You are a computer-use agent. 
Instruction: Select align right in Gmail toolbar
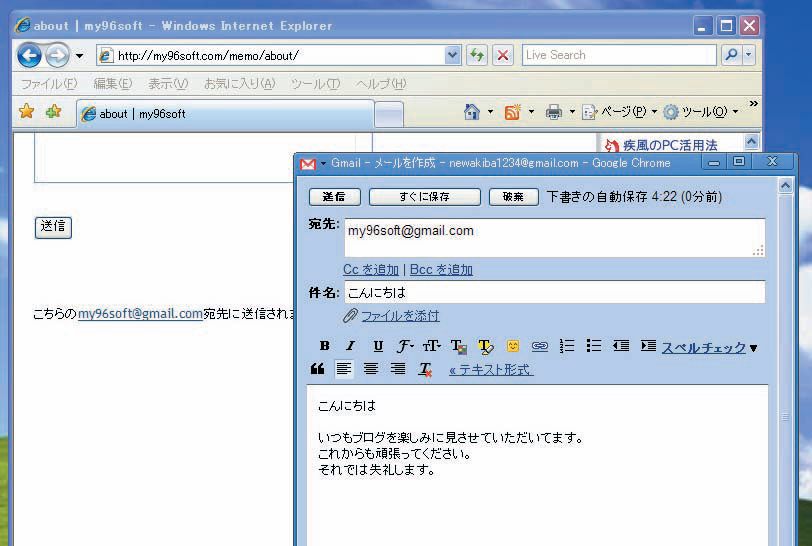click(x=398, y=369)
